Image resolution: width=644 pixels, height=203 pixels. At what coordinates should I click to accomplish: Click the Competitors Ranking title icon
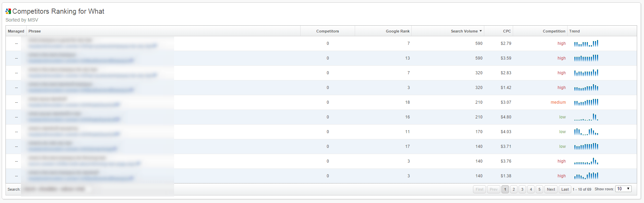8,11
